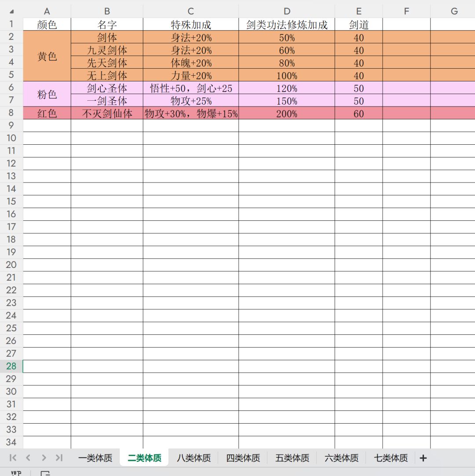Select column D header
The width and height of the screenshot is (475, 476).
(x=286, y=11)
